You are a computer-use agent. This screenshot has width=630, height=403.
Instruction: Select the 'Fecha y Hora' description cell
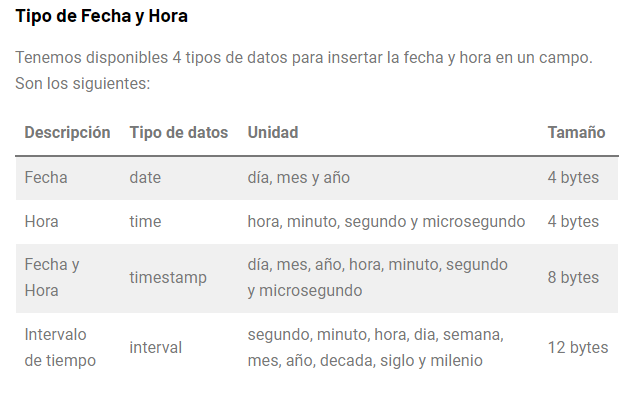(x=52, y=278)
